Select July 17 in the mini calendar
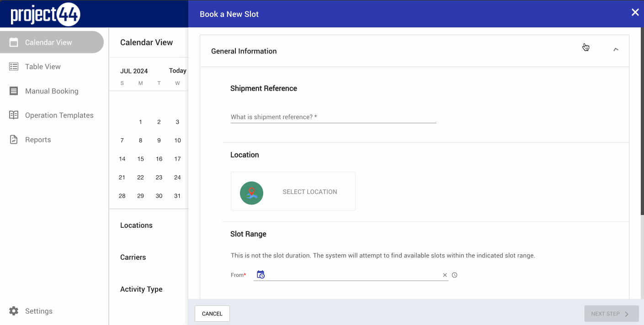Image resolution: width=644 pixels, height=325 pixels. click(x=177, y=159)
